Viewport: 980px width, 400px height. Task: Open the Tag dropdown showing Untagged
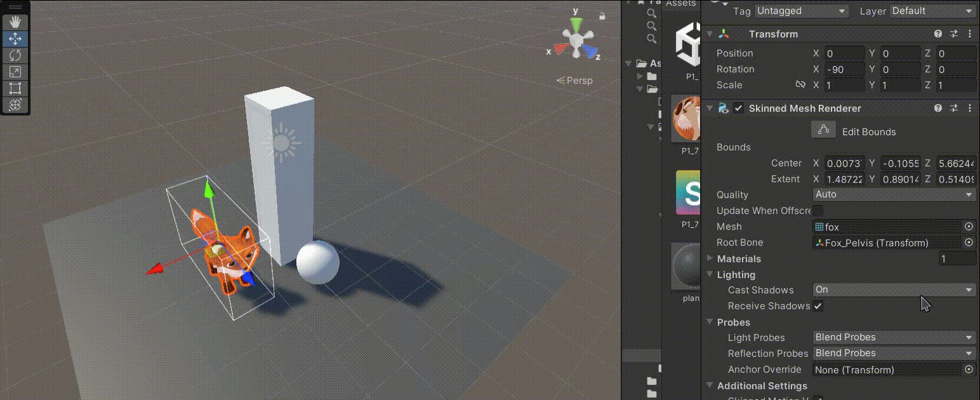[802, 11]
